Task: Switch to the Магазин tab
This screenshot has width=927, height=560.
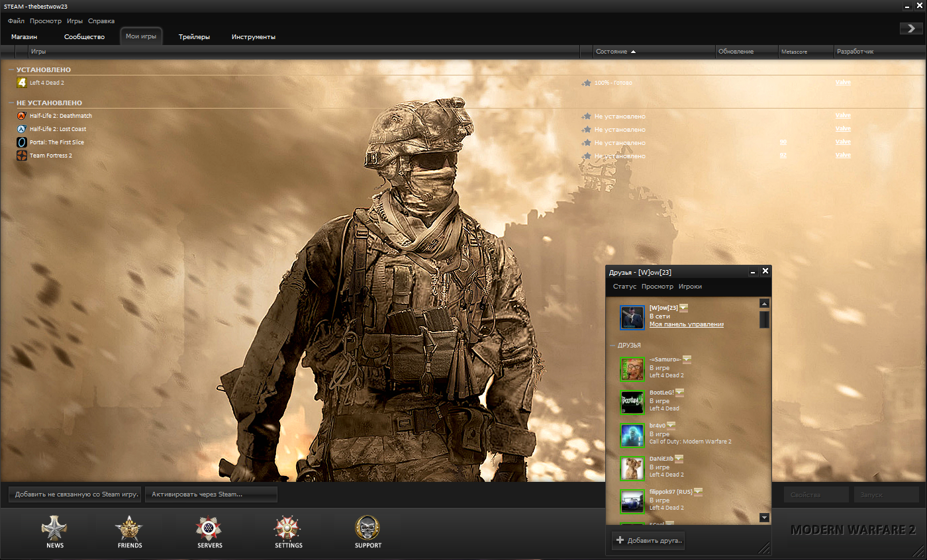Action: tap(24, 37)
